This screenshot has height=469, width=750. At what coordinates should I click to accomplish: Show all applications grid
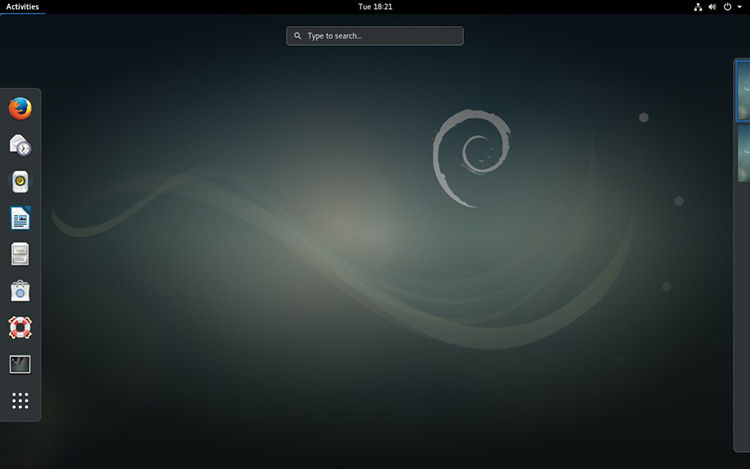point(20,401)
